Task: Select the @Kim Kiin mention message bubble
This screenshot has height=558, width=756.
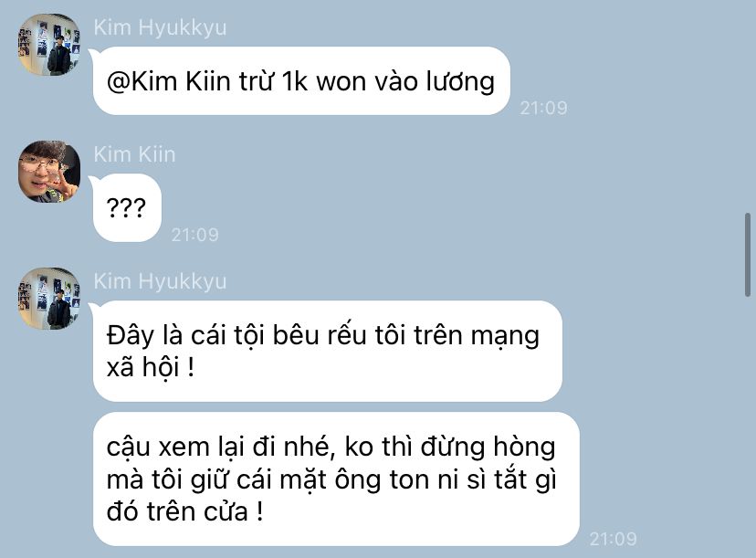Action: tap(301, 81)
